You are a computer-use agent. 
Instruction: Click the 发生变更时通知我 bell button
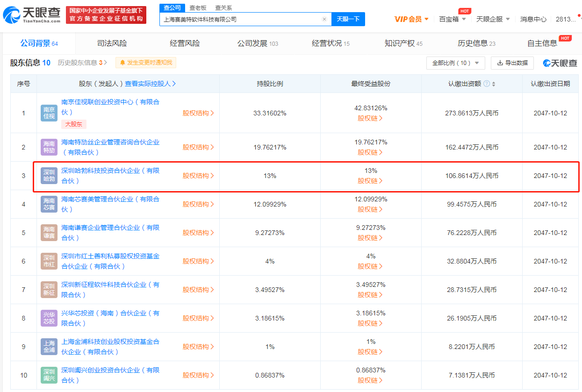(146, 63)
